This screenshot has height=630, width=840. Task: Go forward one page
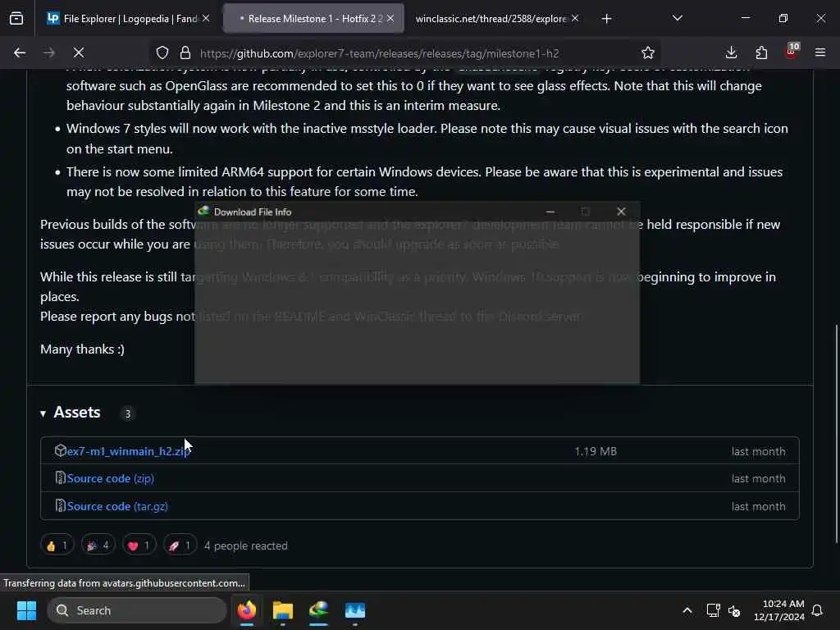click(x=49, y=52)
